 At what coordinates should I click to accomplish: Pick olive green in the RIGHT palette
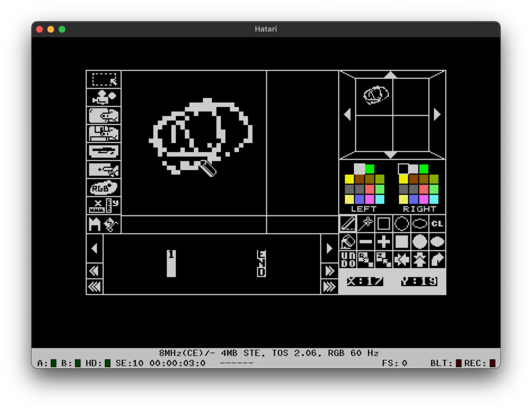pyautogui.click(x=434, y=179)
